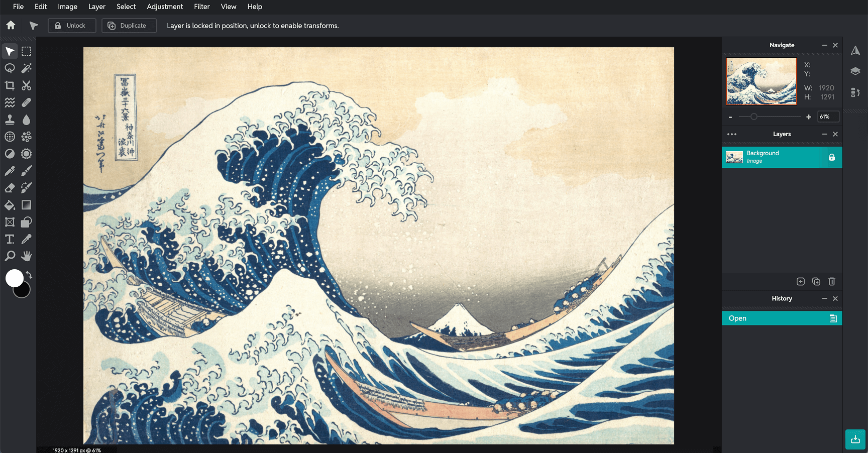Click the Navigate zoom slider handle

tap(753, 117)
